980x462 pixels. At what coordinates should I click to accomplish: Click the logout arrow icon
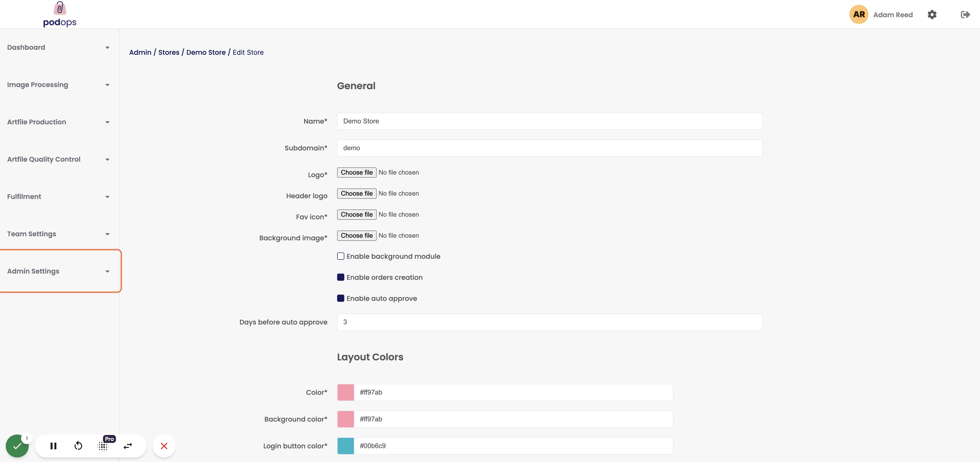pos(965,14)
